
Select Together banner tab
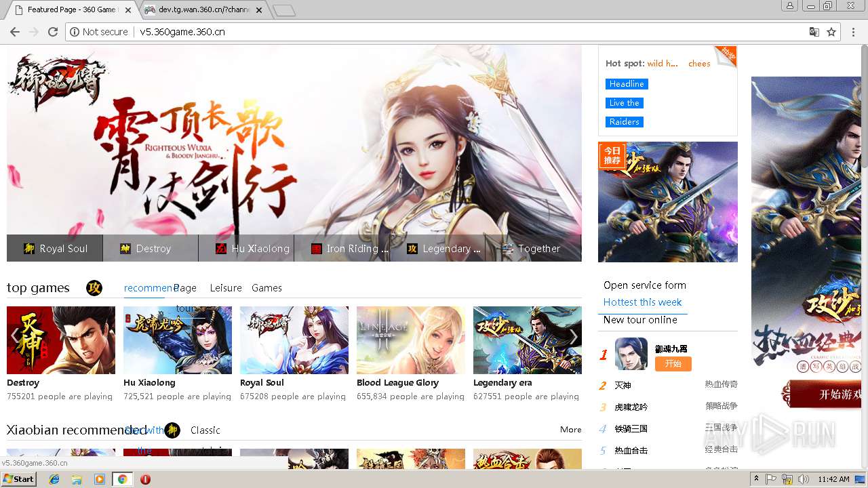pos(534,248)
